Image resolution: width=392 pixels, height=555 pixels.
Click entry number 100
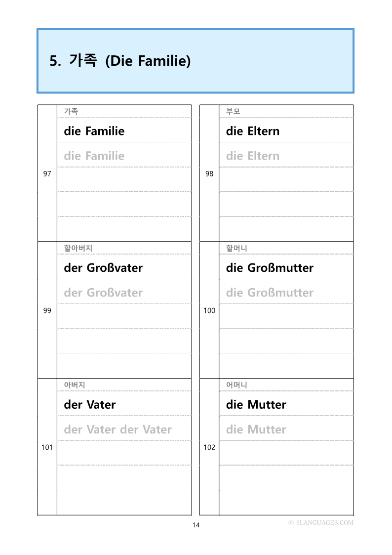click(209, 310)
